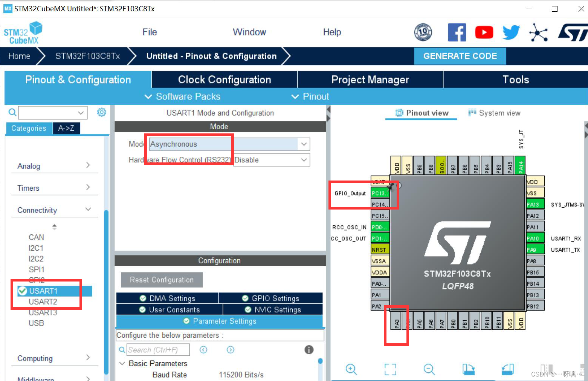This screenshot has width=588, height=381.
Task: Switch to the Tools tab
Action: click(516, 80)
